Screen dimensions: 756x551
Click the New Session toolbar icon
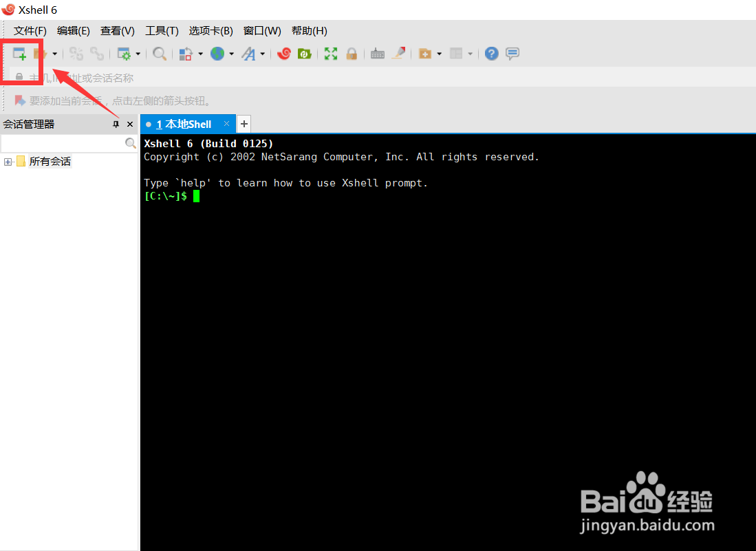(19, 54)
